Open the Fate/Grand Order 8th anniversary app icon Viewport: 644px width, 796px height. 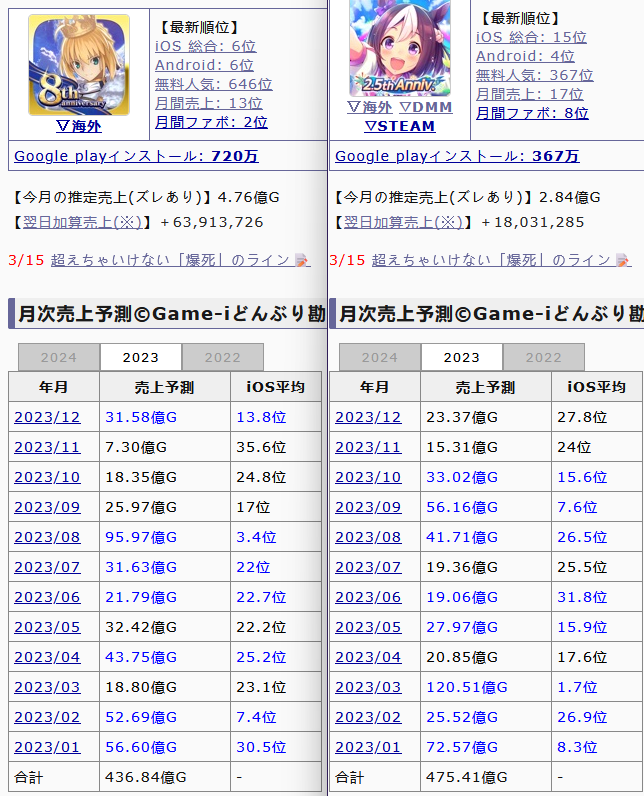click(79, 65)
